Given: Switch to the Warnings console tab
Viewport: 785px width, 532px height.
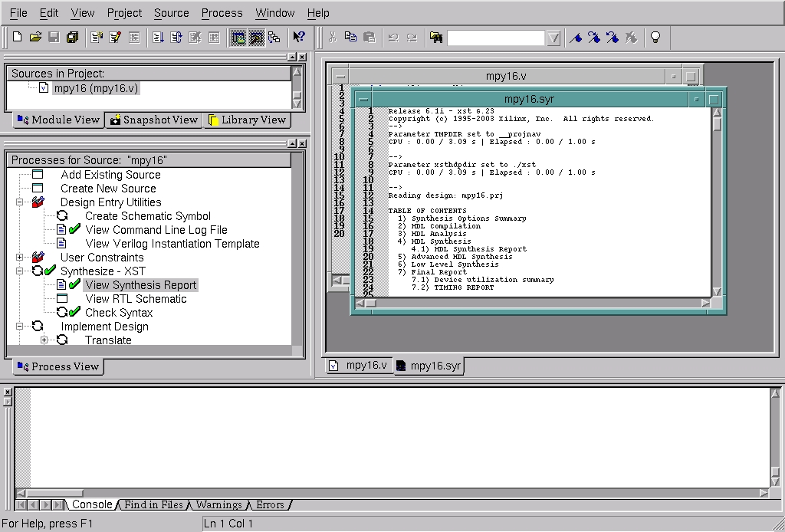Looking at the screenshot, I should coord(218,504).
